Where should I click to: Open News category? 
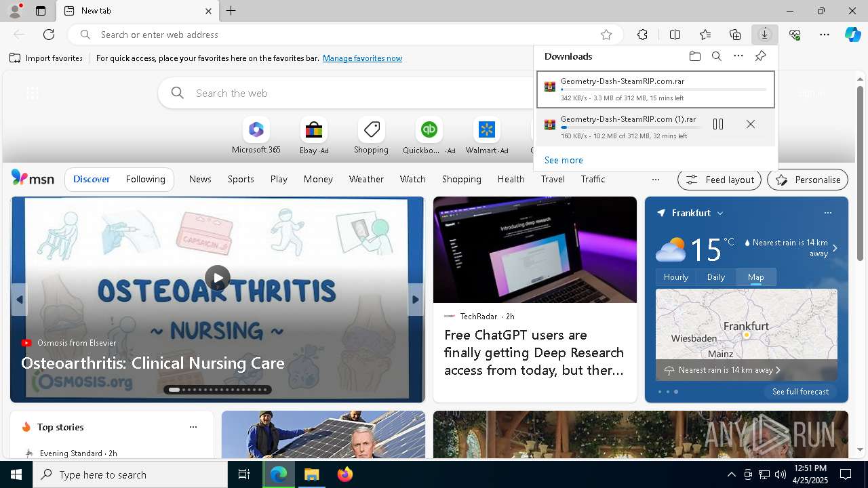200,179
